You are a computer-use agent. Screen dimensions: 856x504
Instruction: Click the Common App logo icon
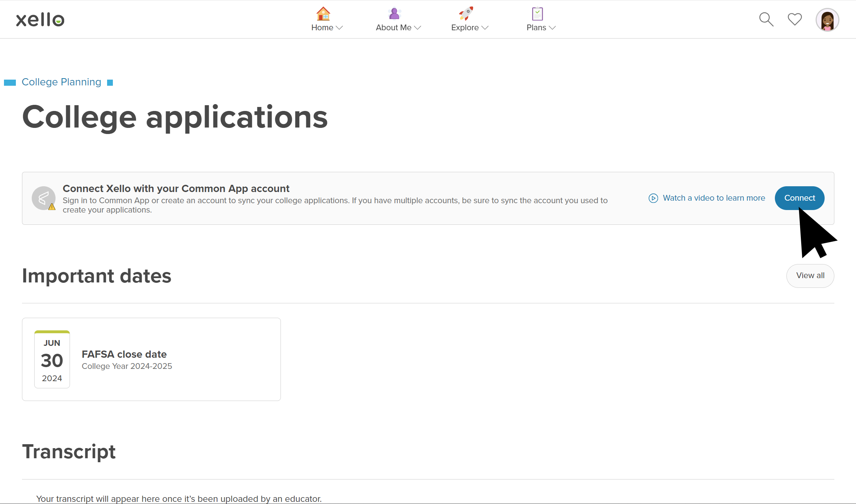pyautogui.click(x=44, y=198)
